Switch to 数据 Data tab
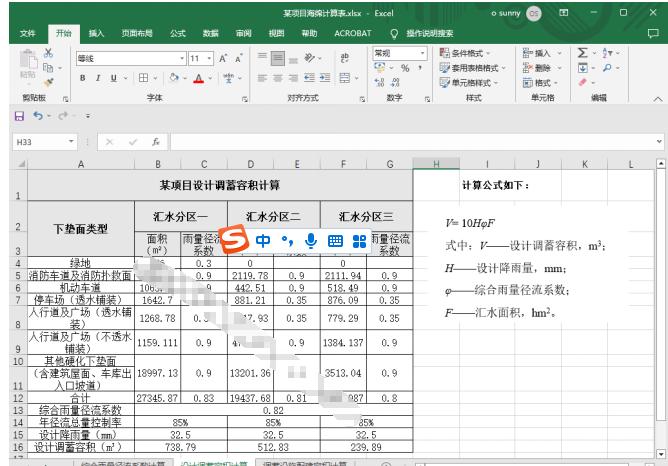This screenshot has width=668, height=466. click(x=210, y=33)
